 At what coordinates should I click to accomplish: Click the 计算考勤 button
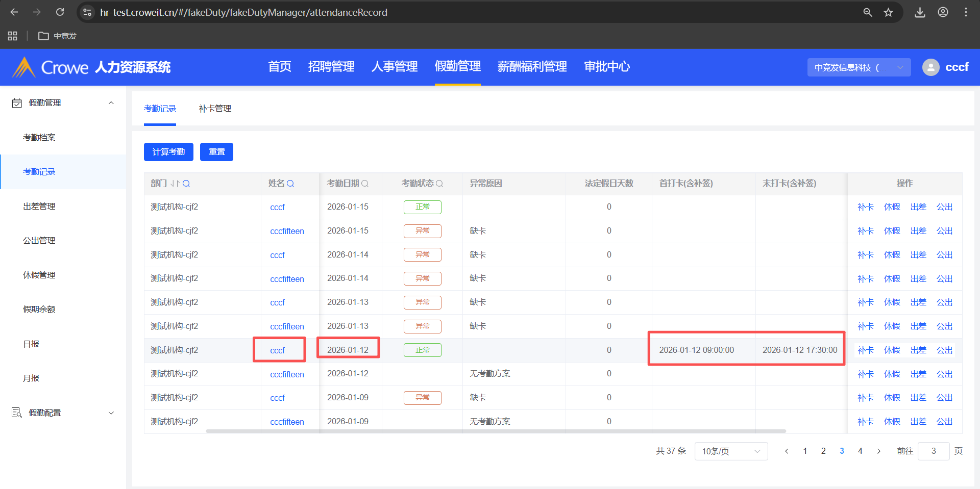tap(168, 152)
